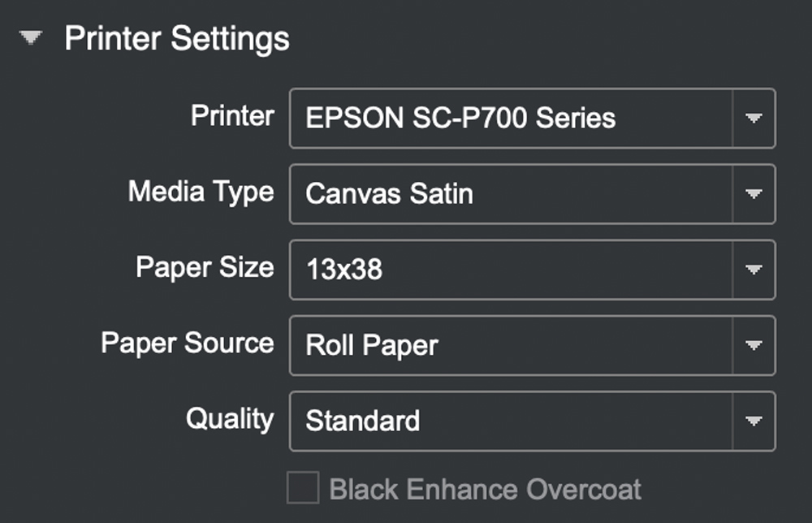
Task: Expand the Paper Size arrow button
Action: pos(754,270)
